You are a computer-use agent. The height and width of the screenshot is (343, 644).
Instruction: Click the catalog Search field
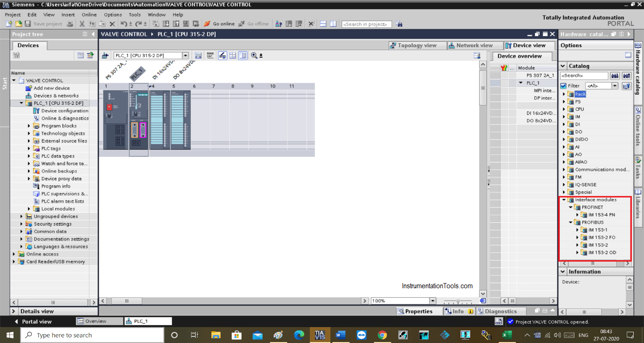[584, 75]
